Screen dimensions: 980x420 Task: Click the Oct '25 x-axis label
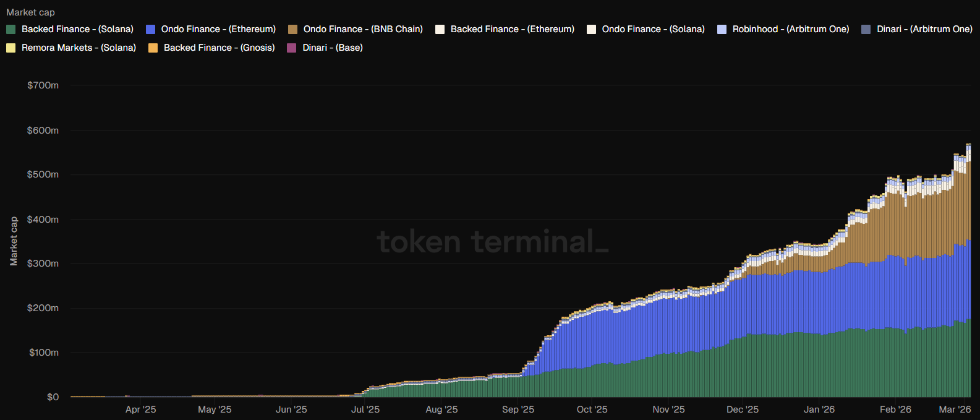point(592,409)
